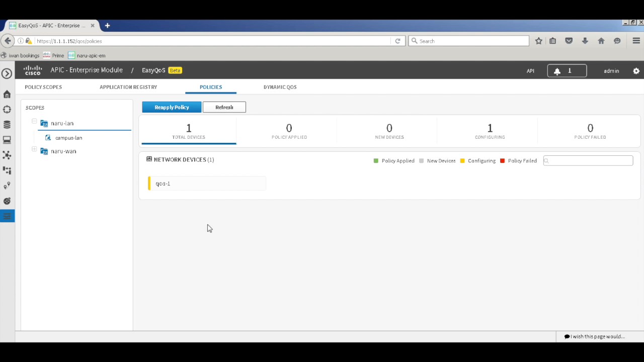Image resolution: width=644 pixels, height=362 pixels.
Task: Select the Policies tab
Action: point(211,87)
